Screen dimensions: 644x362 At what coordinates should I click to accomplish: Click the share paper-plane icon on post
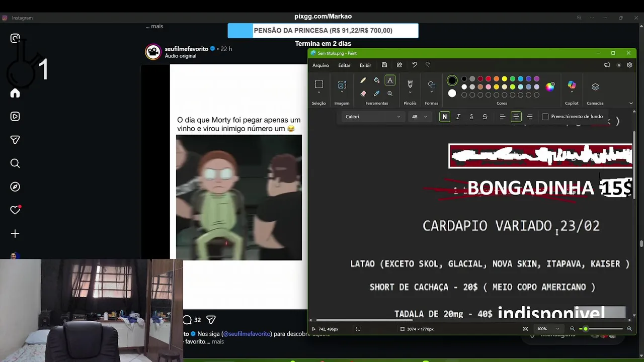[x=211, y=320]
